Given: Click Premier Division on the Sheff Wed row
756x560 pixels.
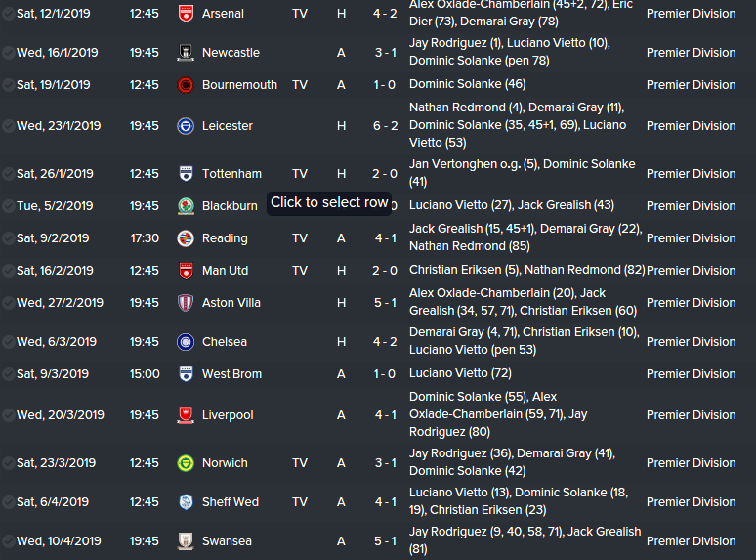Looking at the screenshot, I should (691, 502).
